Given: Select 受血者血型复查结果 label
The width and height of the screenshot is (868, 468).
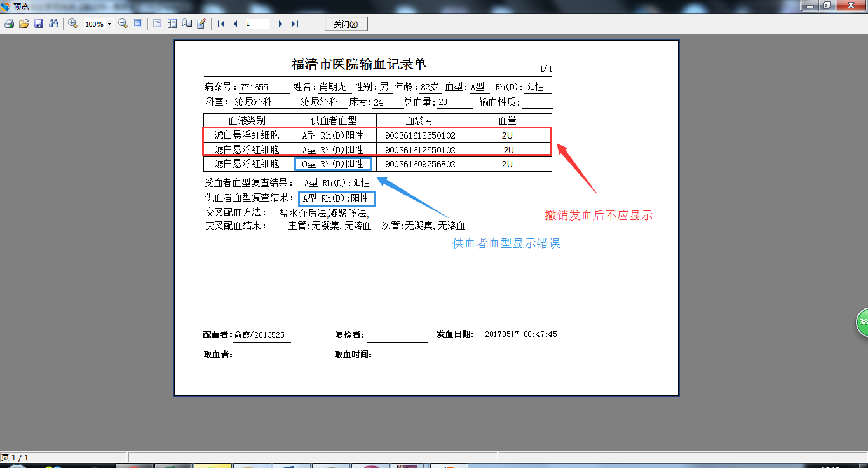Looking at the screenshot, I should pyautogui.click(x=249, y=183).
